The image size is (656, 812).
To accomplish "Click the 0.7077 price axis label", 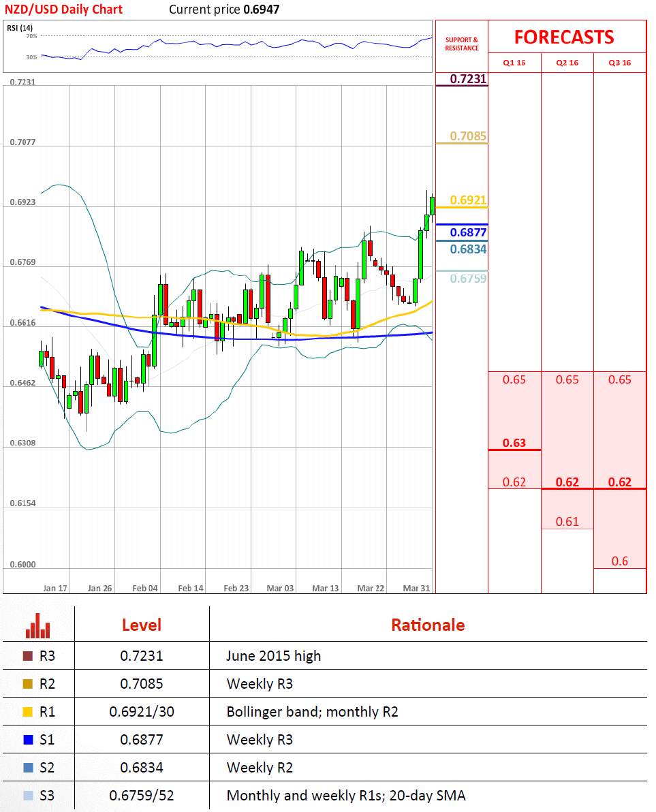I will coord(22,142).
